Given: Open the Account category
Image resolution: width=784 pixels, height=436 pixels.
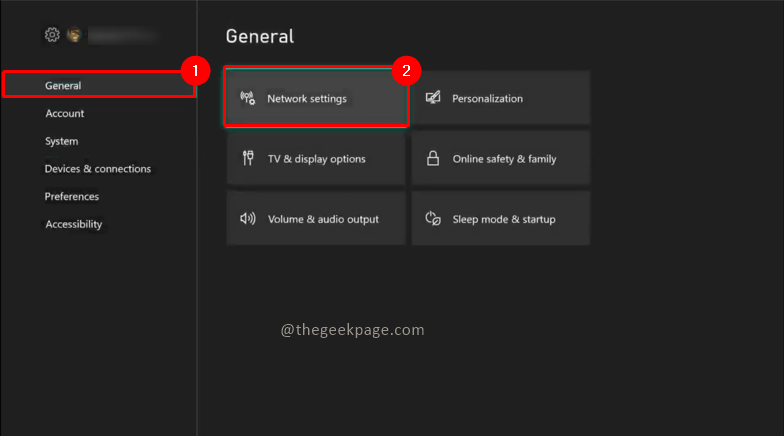Looking at the screenshot, I should pyautogui.click(x=65, y=114).
